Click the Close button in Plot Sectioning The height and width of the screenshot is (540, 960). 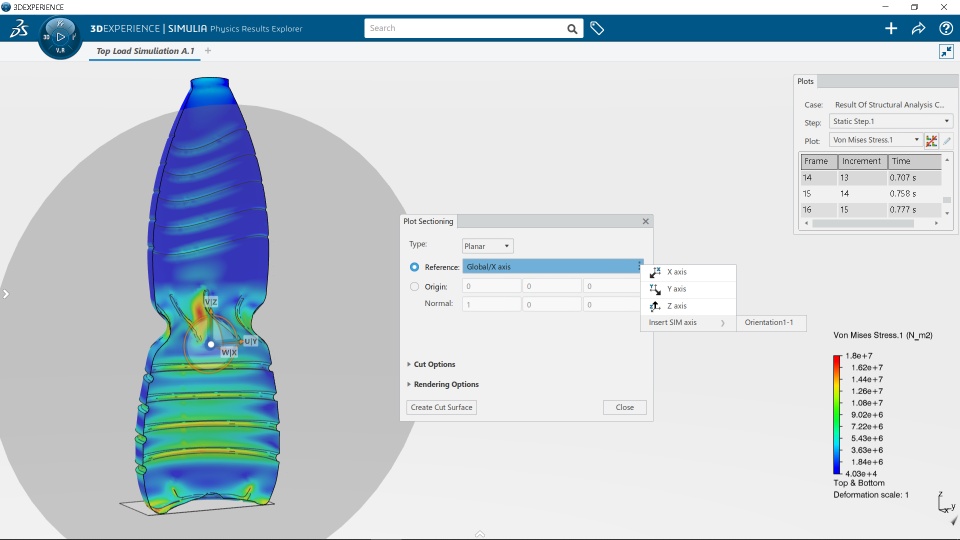pos(624,407)
